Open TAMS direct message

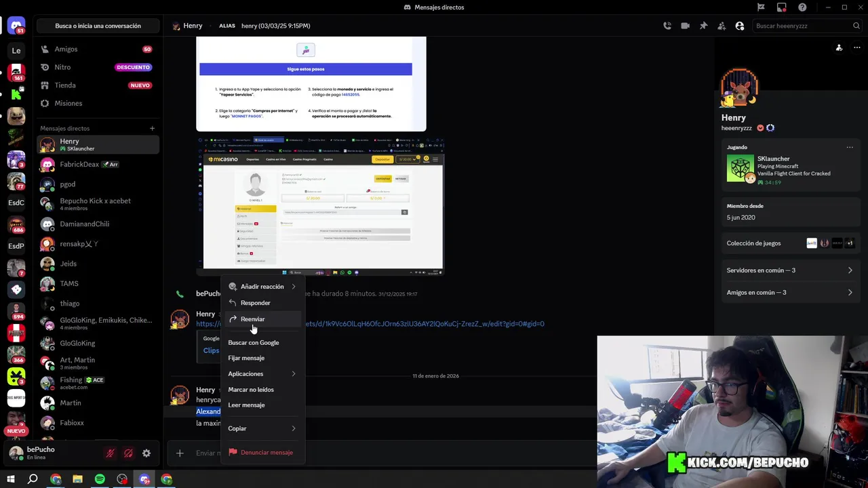98,283
